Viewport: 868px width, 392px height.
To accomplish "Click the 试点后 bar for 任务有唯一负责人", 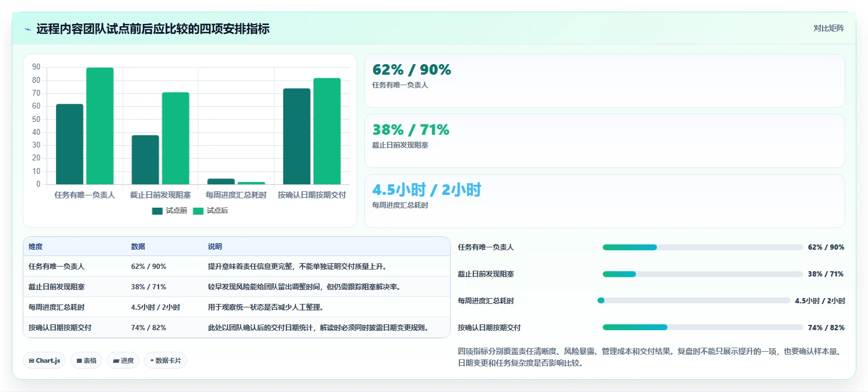I will tap(100, 126).
